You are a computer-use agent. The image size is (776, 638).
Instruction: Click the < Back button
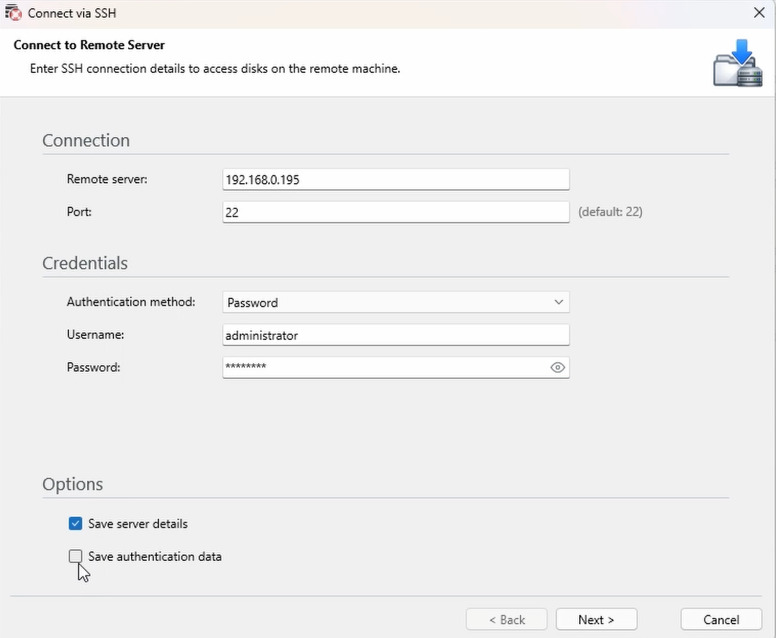tap(507, 619)
